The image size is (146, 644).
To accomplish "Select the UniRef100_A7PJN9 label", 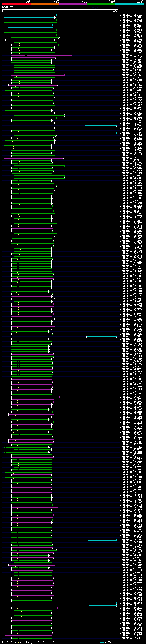I will coord(131,87).
